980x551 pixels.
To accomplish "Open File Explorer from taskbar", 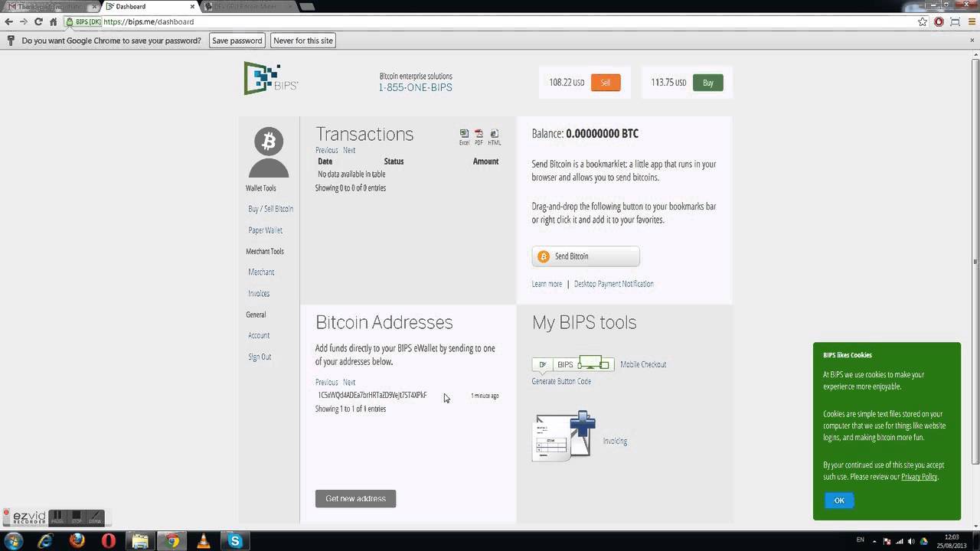I will click(x=140, y=541).
